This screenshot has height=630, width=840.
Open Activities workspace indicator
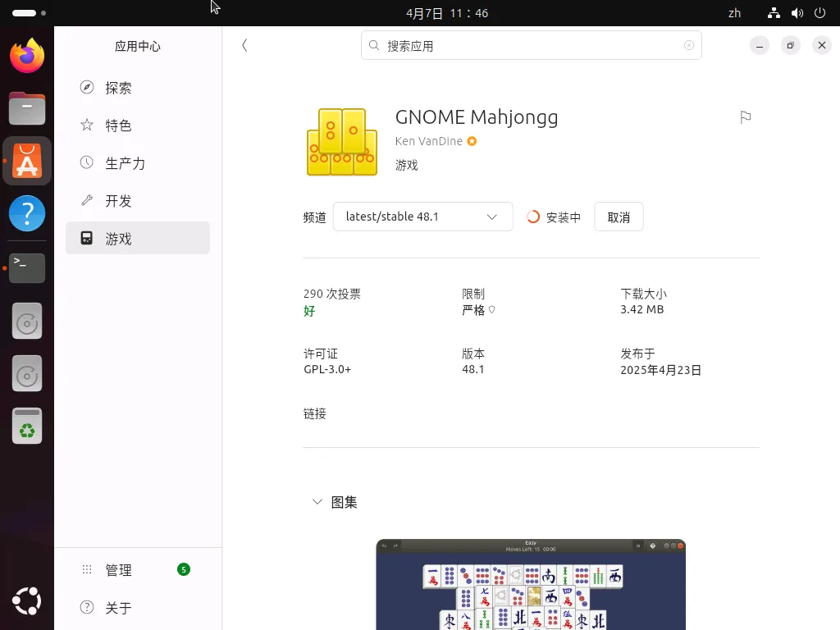(x=29, y=13)
